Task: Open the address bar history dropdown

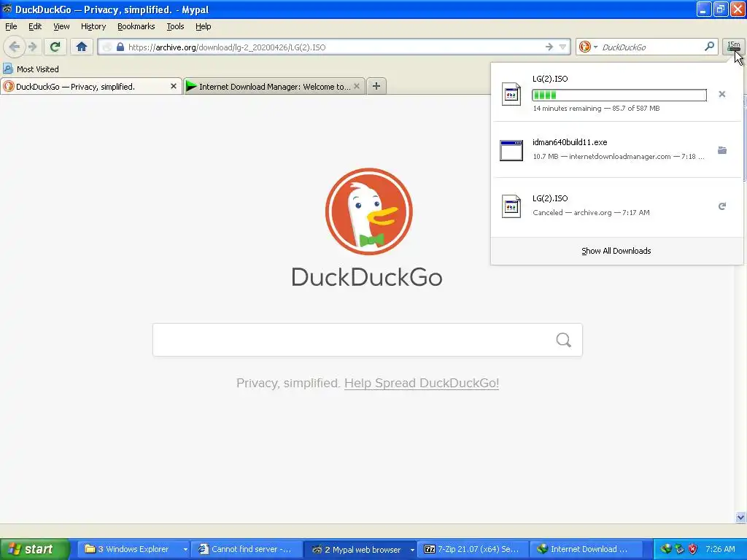Action: click(562, 47)
